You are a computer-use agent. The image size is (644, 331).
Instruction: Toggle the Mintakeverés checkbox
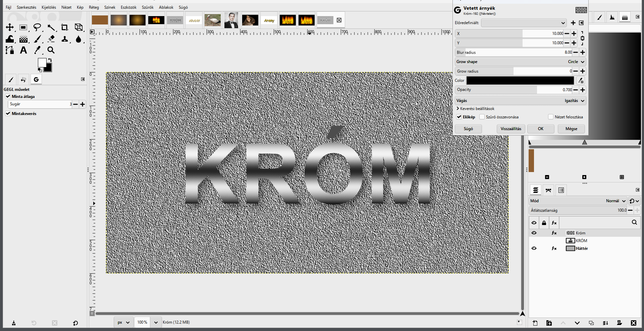[8, 113]
